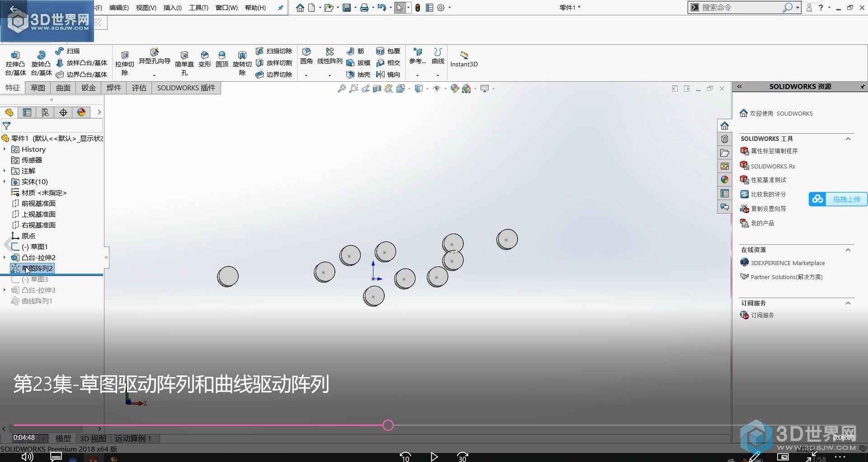Click the video progress slider handle
868x462 pixels.
tap(388, 425)
